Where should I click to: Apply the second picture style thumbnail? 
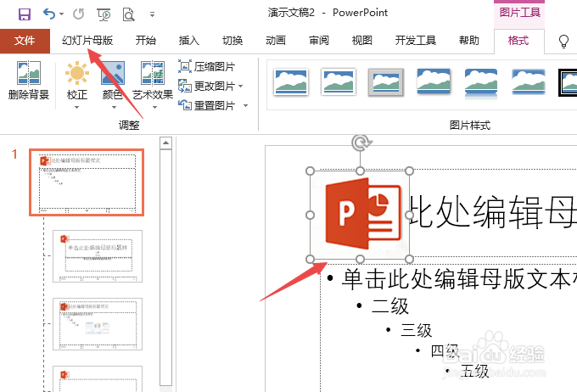click(339, 81)
